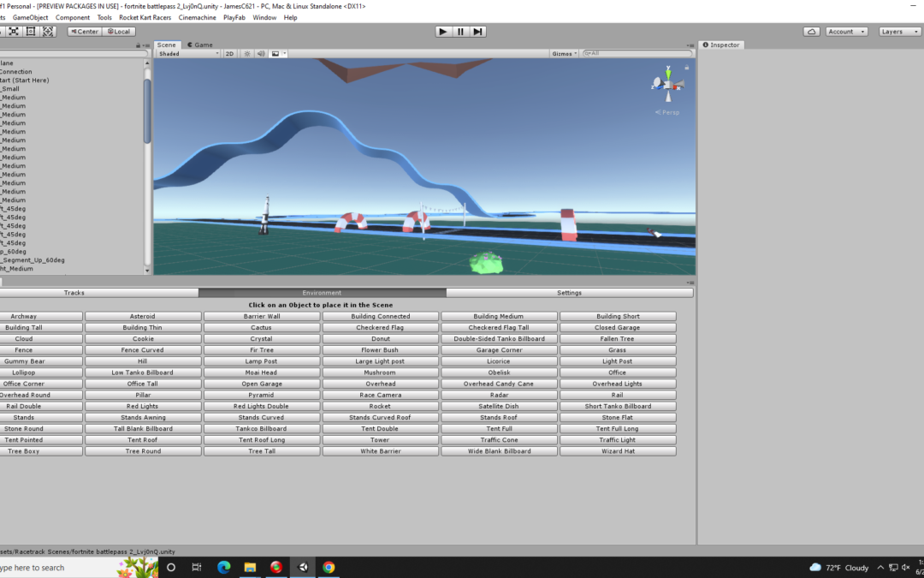Open Unity icon in taskbar
The image size is (924, 578).
tap(303, 568)
